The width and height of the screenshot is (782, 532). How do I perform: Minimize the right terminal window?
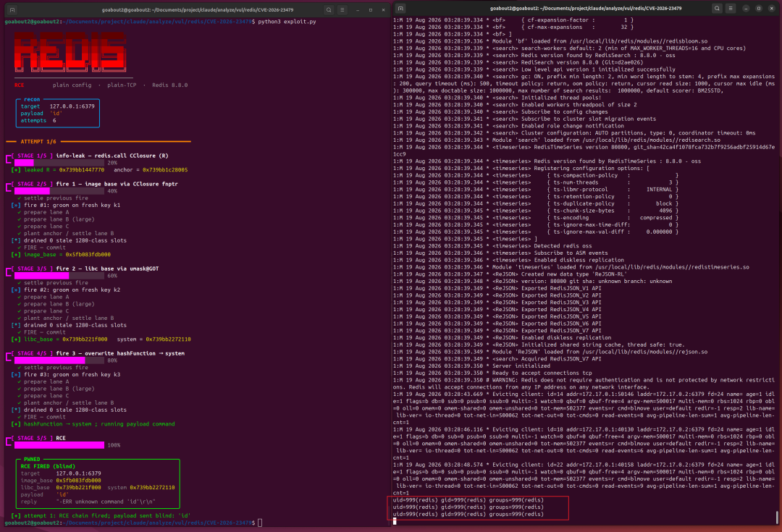click(x=746, y=9)
